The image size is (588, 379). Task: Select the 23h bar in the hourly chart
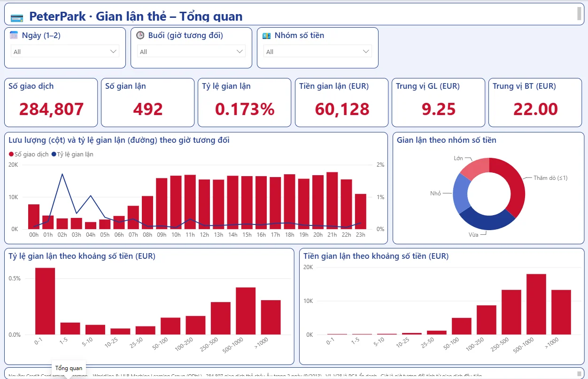[x=361, y=211]
